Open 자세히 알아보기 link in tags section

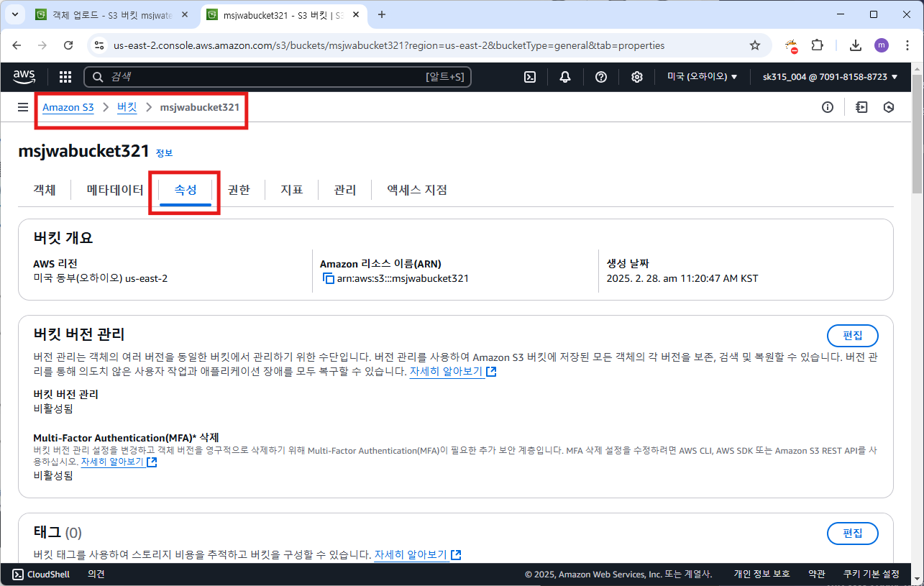tap(418, 555)
